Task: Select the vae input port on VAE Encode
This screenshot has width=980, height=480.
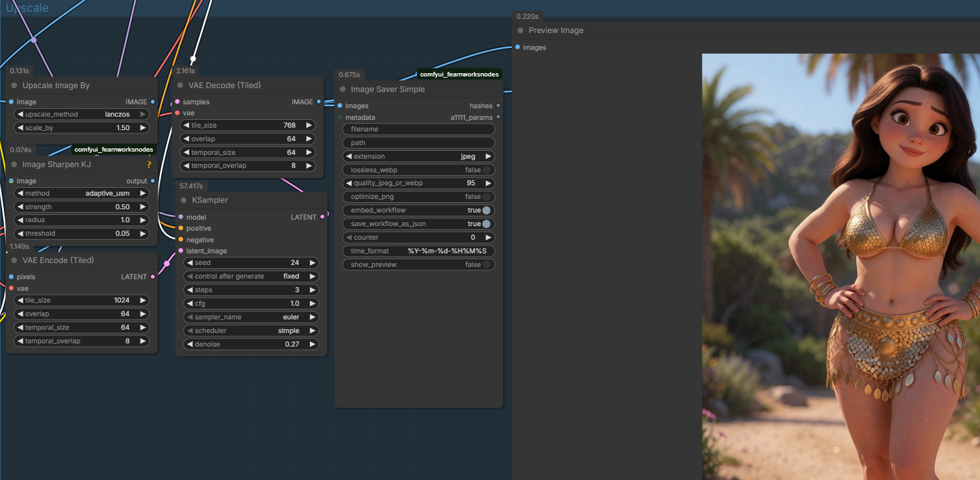Action: click(11, 288)
